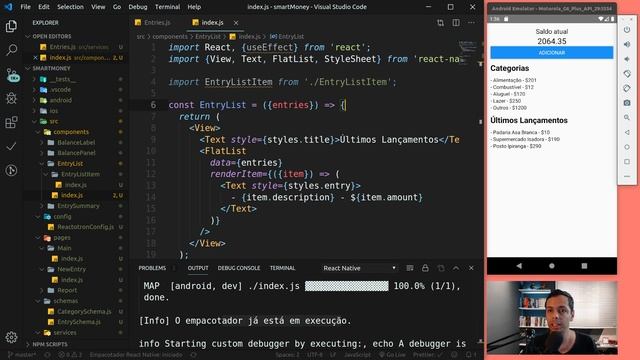
Task: Open the clock-shaped icon in activity bar
Action: coord(11,170)
